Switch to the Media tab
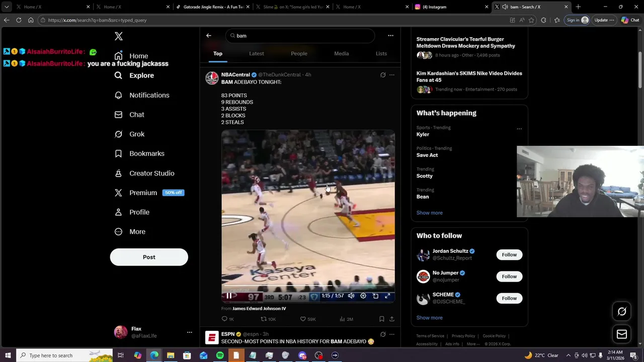Viewport: 644px width, 362px height. [342, 53]
